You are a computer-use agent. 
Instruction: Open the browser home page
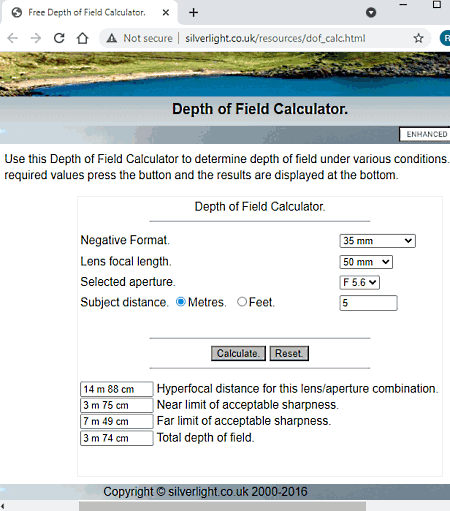tap(82, 38)
